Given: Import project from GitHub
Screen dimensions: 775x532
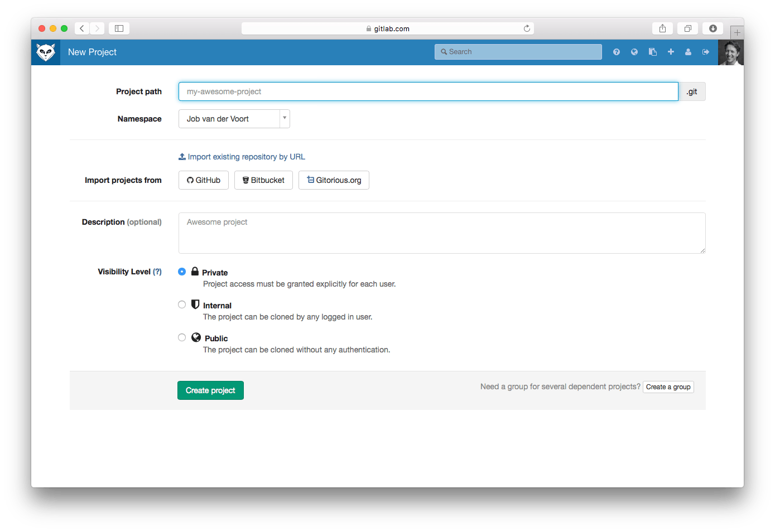Looking at the screenshot, I should coord(204,180).
